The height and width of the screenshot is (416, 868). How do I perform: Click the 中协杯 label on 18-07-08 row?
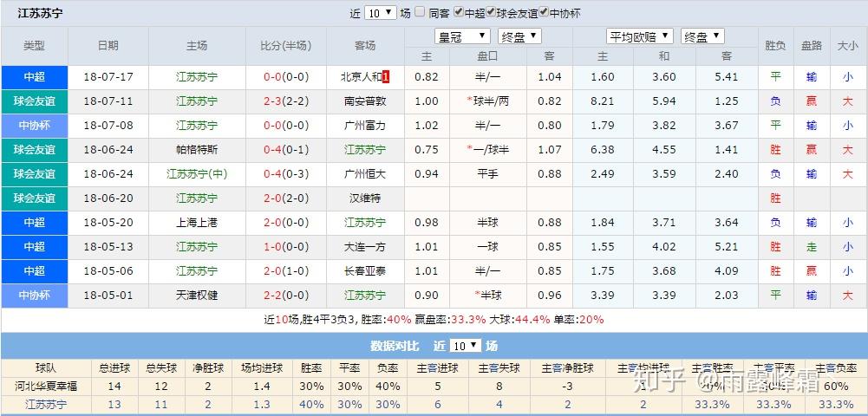[35, 126]
